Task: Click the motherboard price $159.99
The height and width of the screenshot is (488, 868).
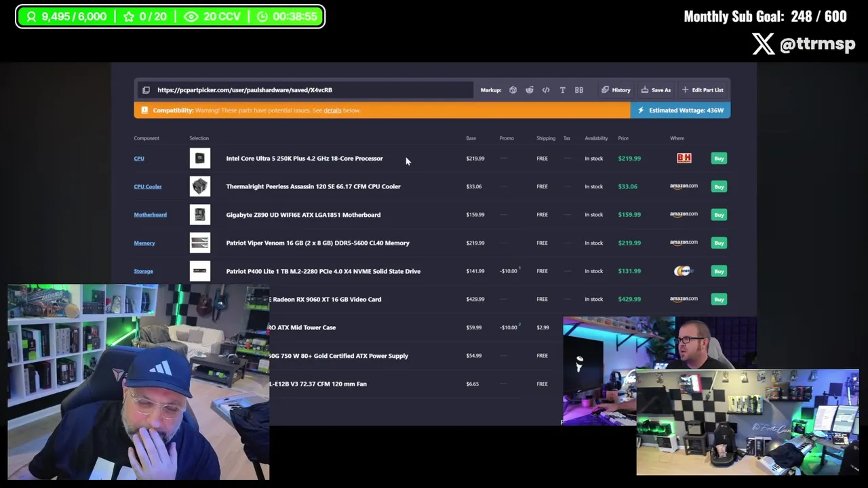Action: point(629,215)
